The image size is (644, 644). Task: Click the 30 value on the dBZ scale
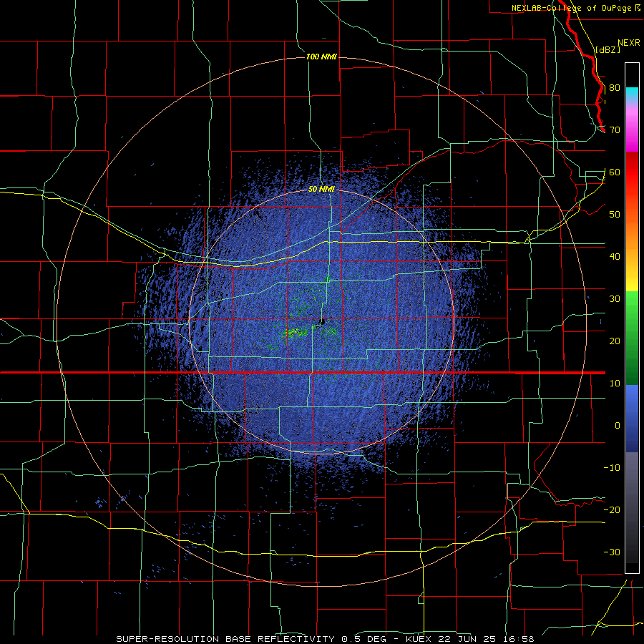click(615, 299)
